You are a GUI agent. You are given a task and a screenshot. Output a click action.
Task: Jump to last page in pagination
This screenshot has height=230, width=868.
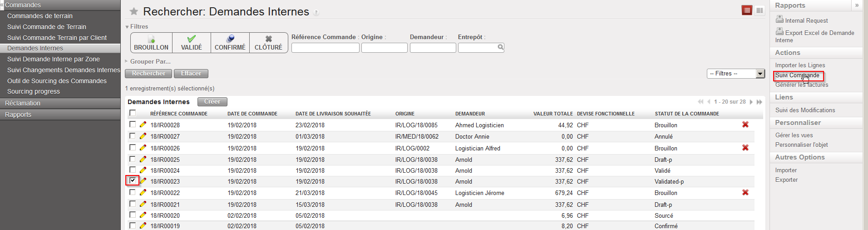(759, 102)
